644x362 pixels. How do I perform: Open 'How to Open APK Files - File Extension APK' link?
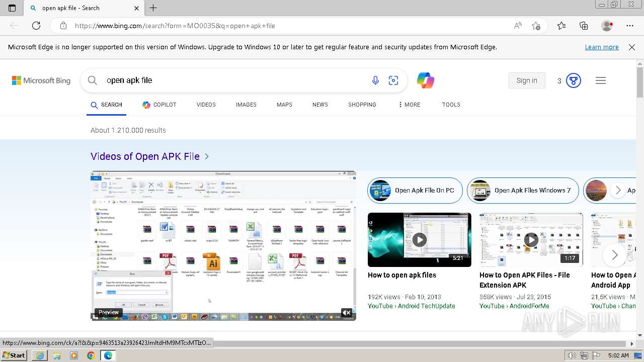[525, 280]
